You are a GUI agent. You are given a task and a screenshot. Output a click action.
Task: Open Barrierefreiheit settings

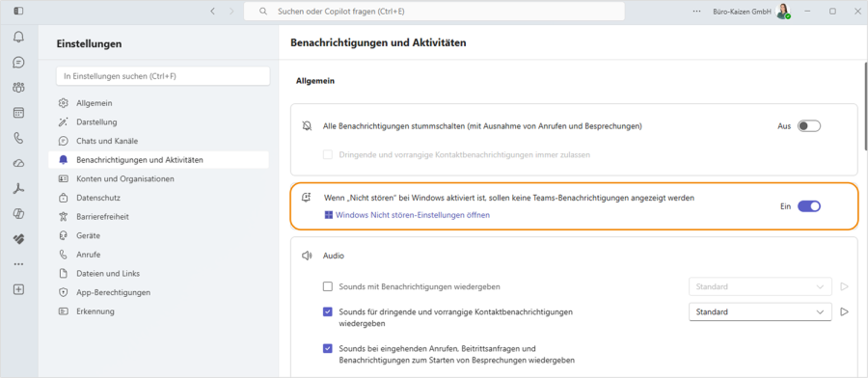point(158,216)
